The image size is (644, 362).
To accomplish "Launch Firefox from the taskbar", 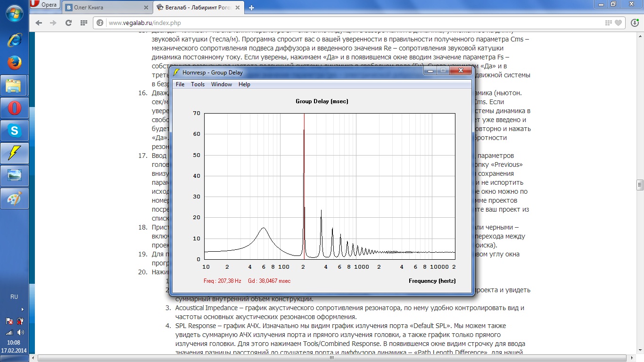I will (x=14, y=63).
